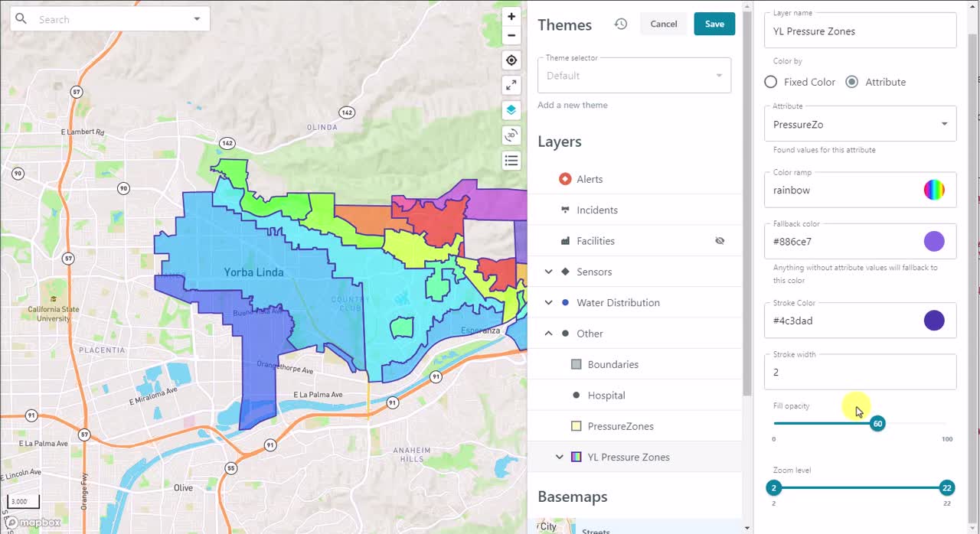Image resolution: width=980 pixels, height=534 pixels.
Task: Toggle the 3D view rotation icon
Action: pyautogui.click(x=511, y=135)
